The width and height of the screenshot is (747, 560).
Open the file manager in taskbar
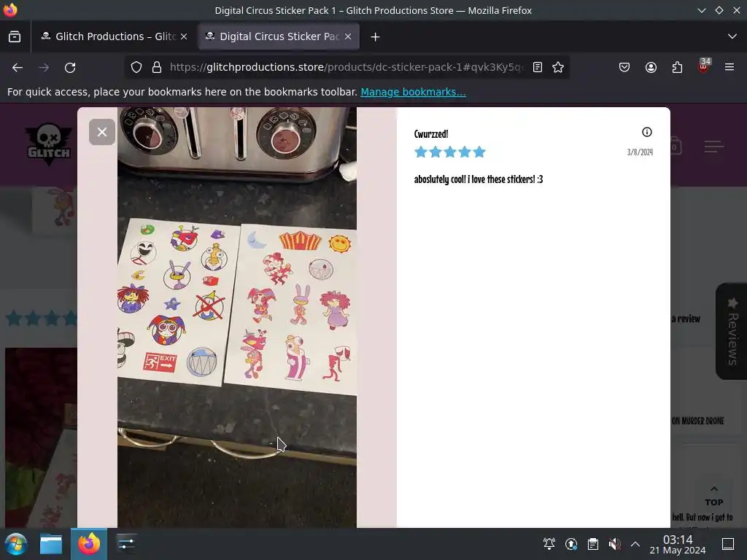[x=51, y=544]
